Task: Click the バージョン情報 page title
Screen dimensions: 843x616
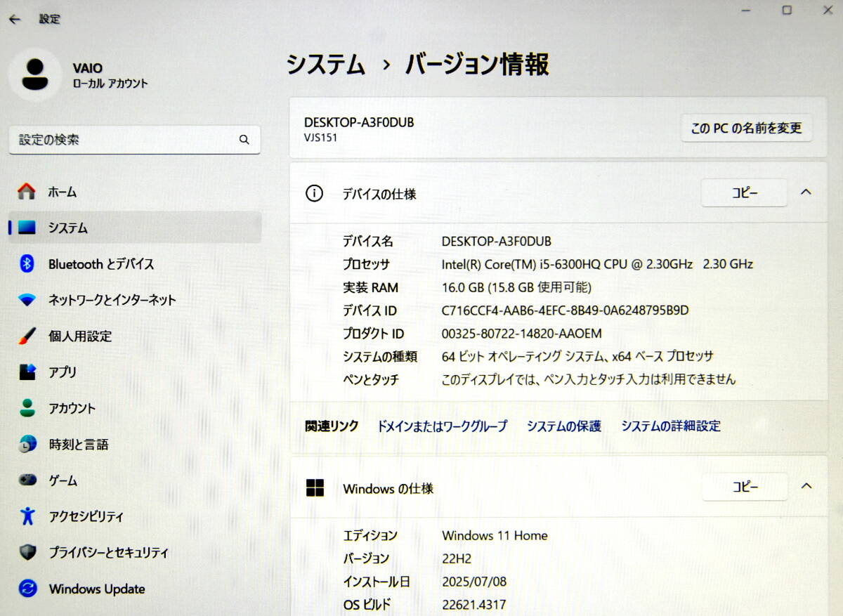Action: [477, 65]
